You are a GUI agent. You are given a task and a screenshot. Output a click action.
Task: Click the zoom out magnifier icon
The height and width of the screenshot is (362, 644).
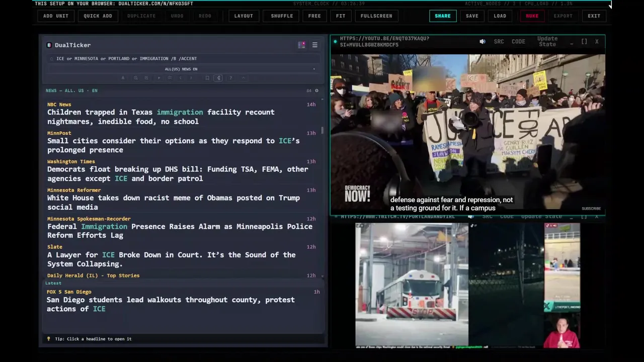click(136, 78)
